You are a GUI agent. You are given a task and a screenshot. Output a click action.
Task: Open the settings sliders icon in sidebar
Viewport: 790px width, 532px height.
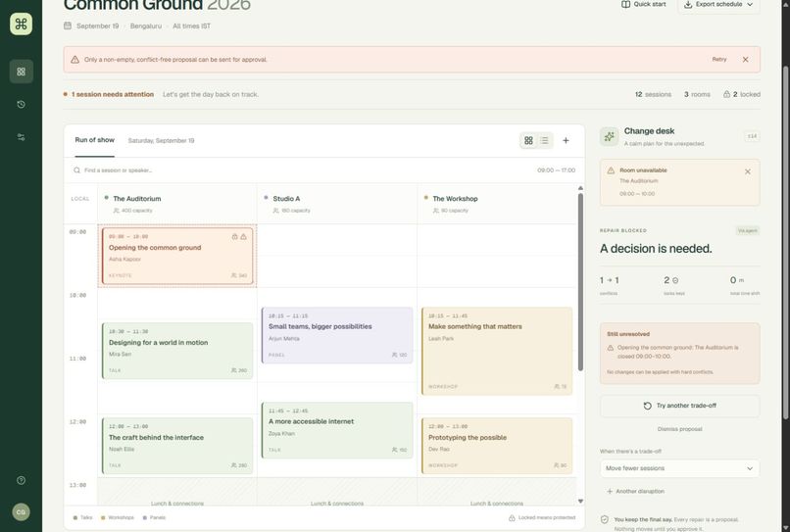tap(22, 137)
